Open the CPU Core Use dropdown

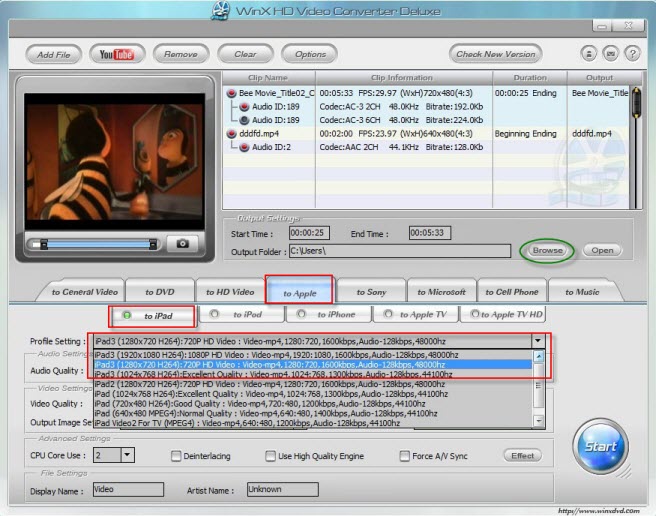[128, 455]
